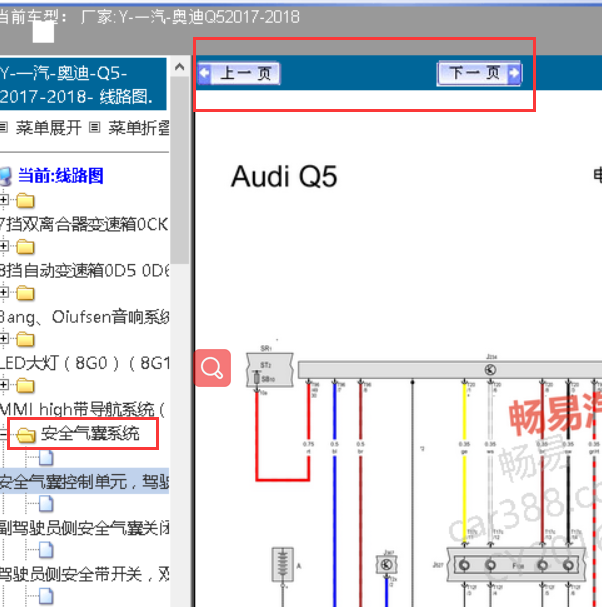Click the 菜单折叠 list icon
The height and width of the screenshot is (607, 602).
click(x=95, y=127)
